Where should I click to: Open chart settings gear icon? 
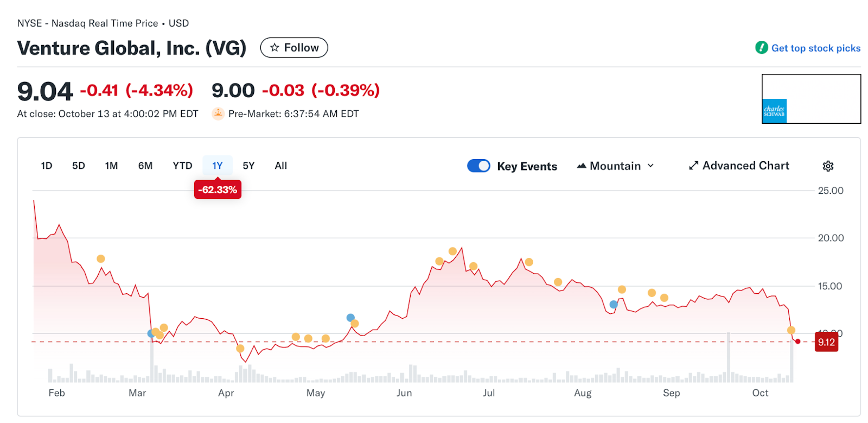point(828,166)
